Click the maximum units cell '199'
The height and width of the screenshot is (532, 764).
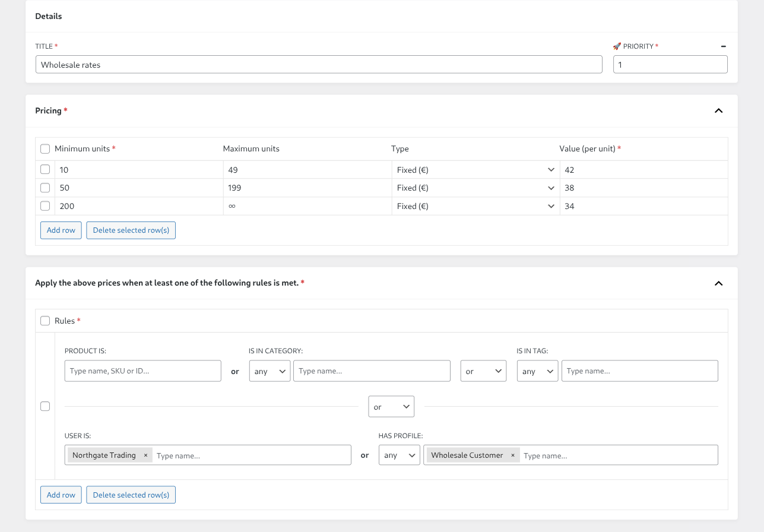[307, 188]
